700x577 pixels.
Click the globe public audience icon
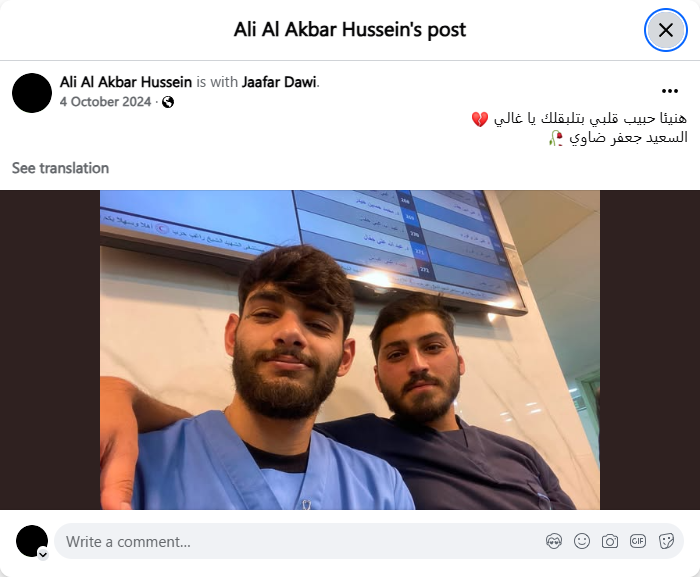[x=168, y=102]
